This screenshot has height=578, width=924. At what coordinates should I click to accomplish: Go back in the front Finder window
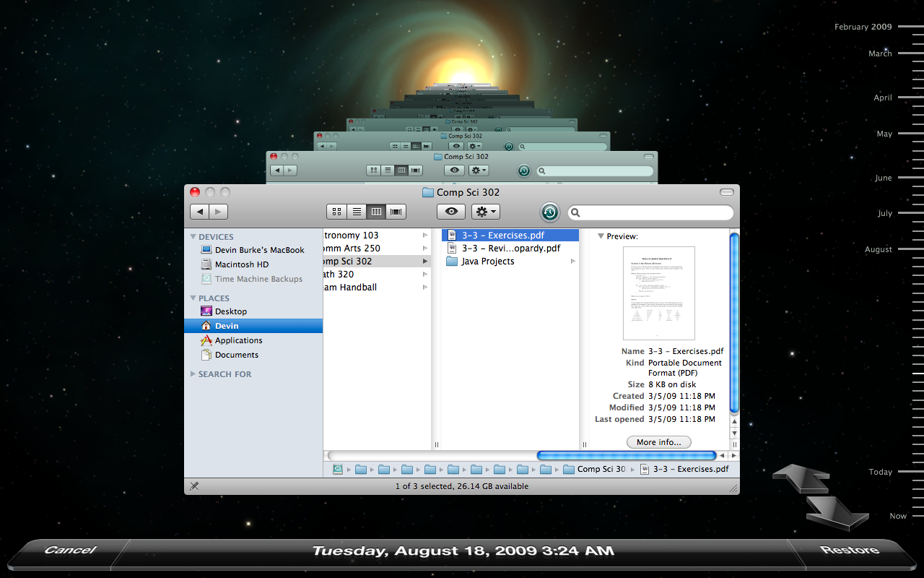pos(200,212)
